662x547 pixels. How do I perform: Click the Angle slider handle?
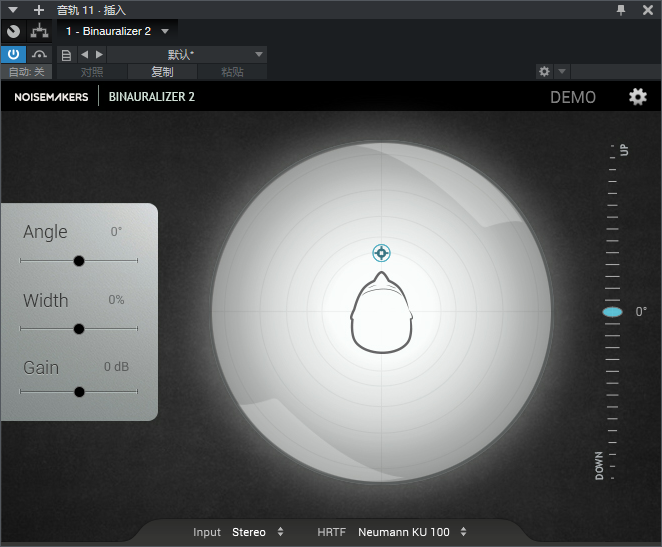coord(79,261)
